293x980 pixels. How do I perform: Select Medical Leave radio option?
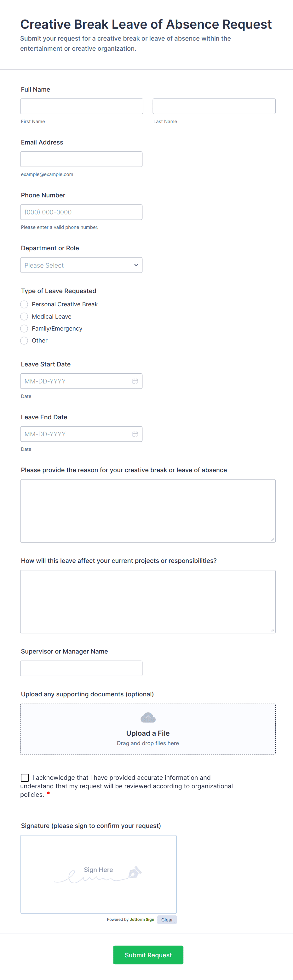pos(24,316)
